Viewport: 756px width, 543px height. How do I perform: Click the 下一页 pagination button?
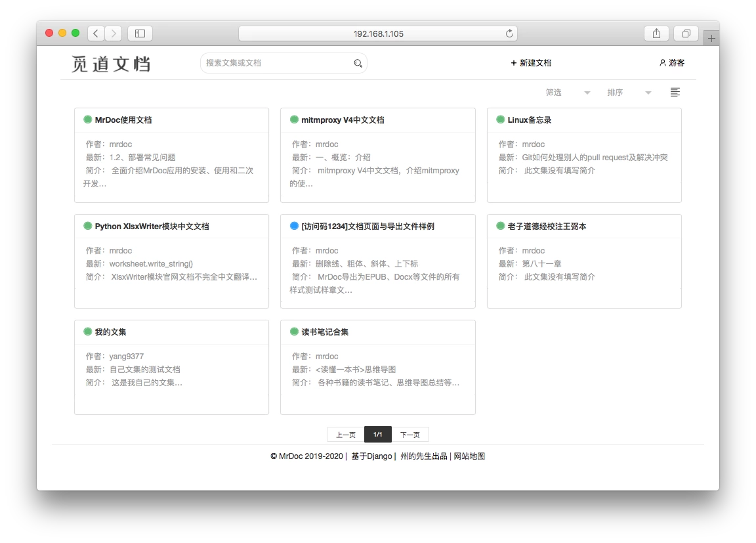click(410, 434)
